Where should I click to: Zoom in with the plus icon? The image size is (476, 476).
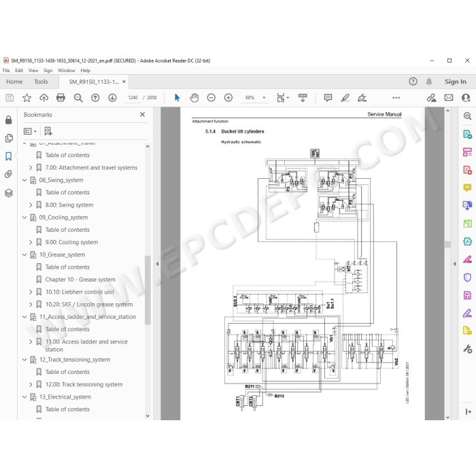point(228,98)
